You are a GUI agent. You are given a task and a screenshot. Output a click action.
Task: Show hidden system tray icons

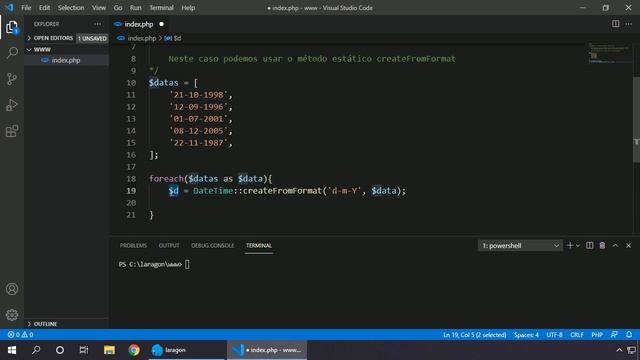tap(619, 350)
